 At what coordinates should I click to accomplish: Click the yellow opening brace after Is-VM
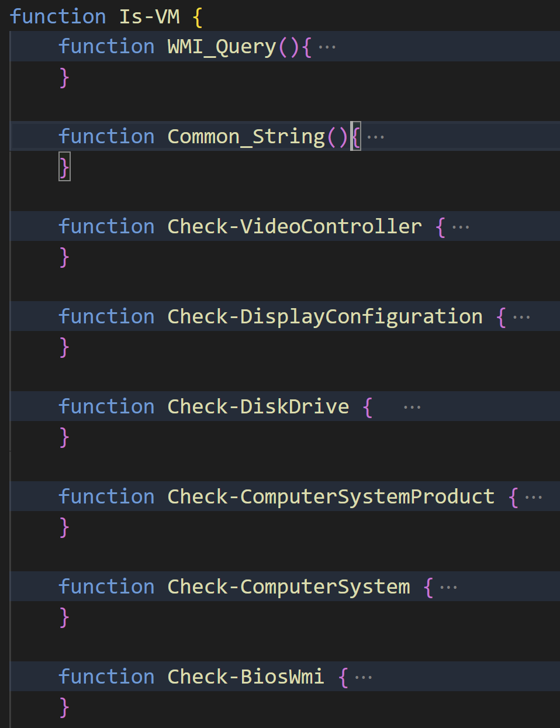coord(198,17)
